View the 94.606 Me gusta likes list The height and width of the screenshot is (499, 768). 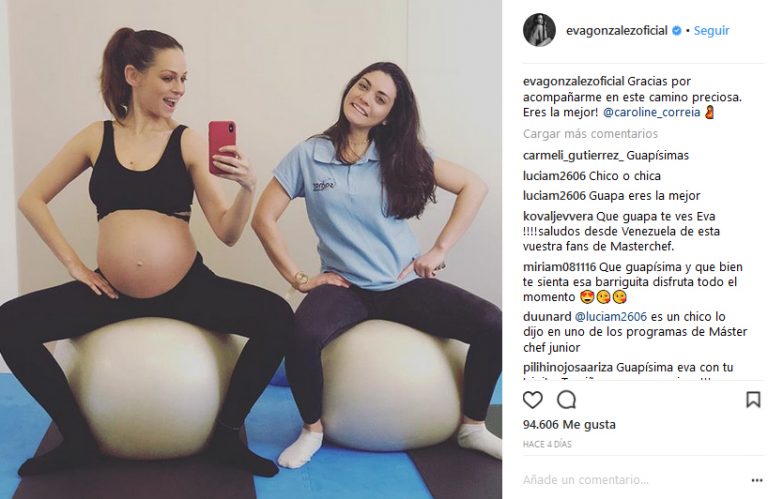click(569, 425)
